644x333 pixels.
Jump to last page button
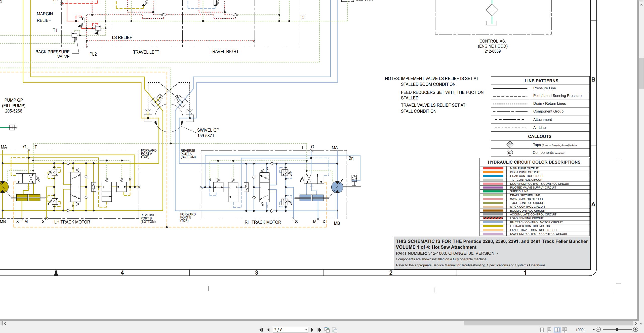[x=319, y=330]
